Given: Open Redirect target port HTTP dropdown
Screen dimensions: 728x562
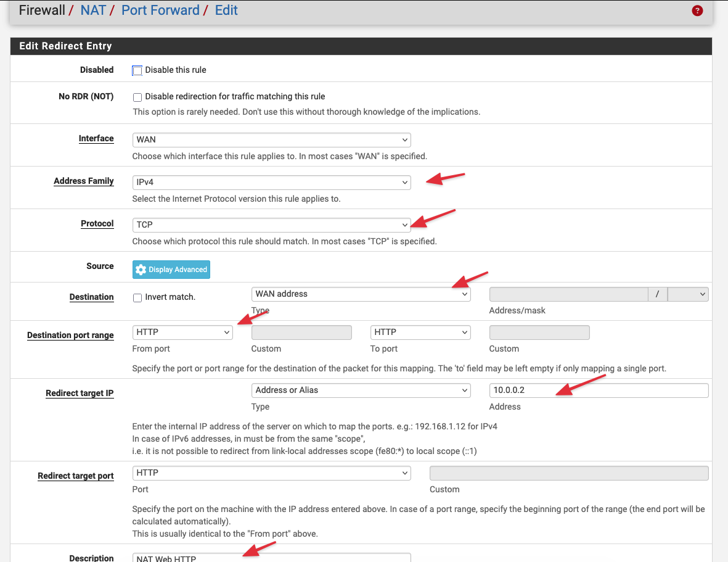Looking at the screenshot, I should [271, 473].
